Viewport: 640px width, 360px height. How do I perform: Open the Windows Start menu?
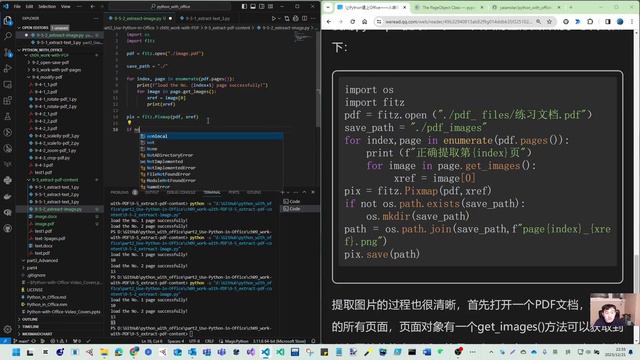[16, 352]
